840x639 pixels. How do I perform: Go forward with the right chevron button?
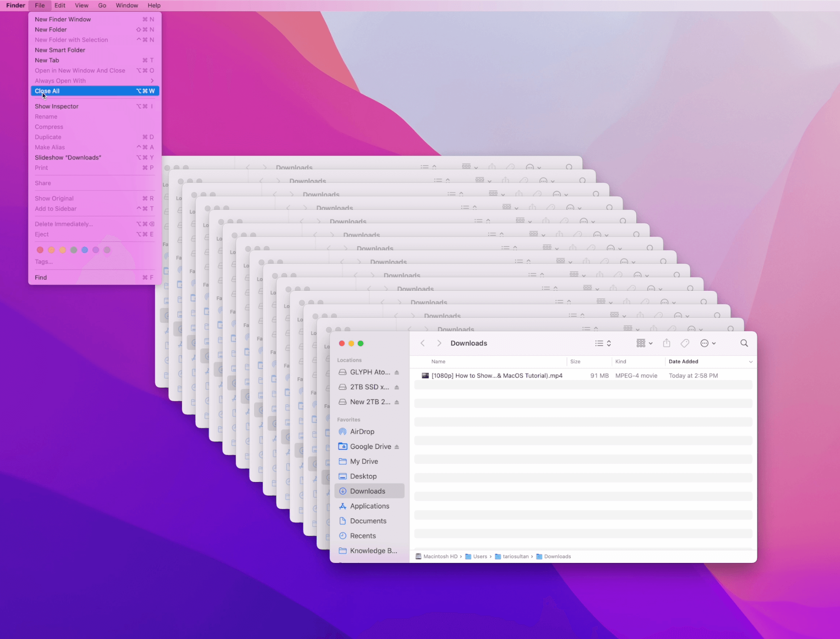439,343
